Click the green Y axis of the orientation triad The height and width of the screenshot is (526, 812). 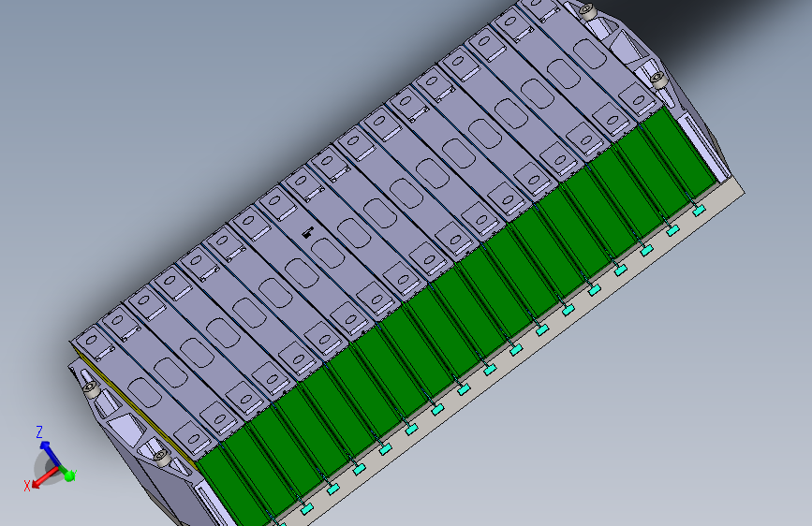click(x=66, y=473)
